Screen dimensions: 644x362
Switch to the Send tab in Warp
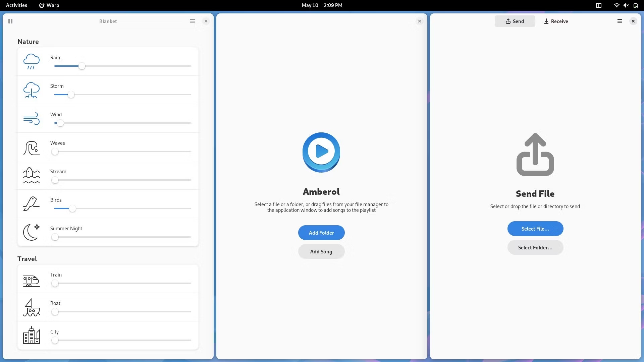coord(515,21)
